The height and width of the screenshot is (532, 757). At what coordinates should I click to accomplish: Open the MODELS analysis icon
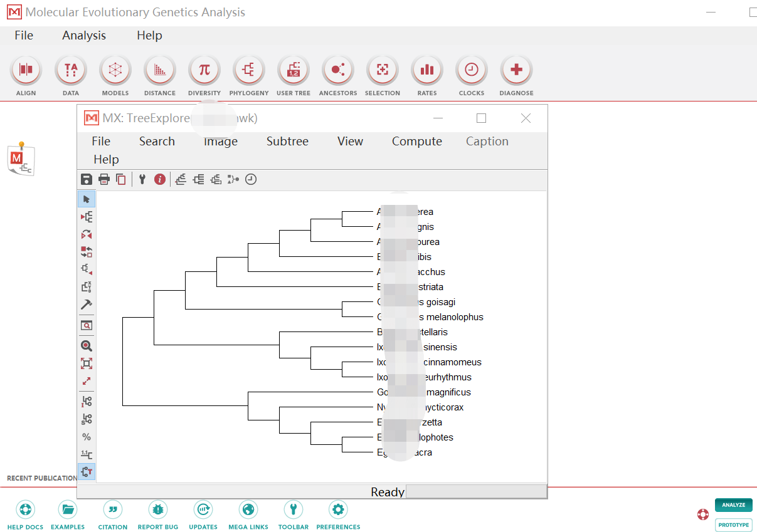115,70
